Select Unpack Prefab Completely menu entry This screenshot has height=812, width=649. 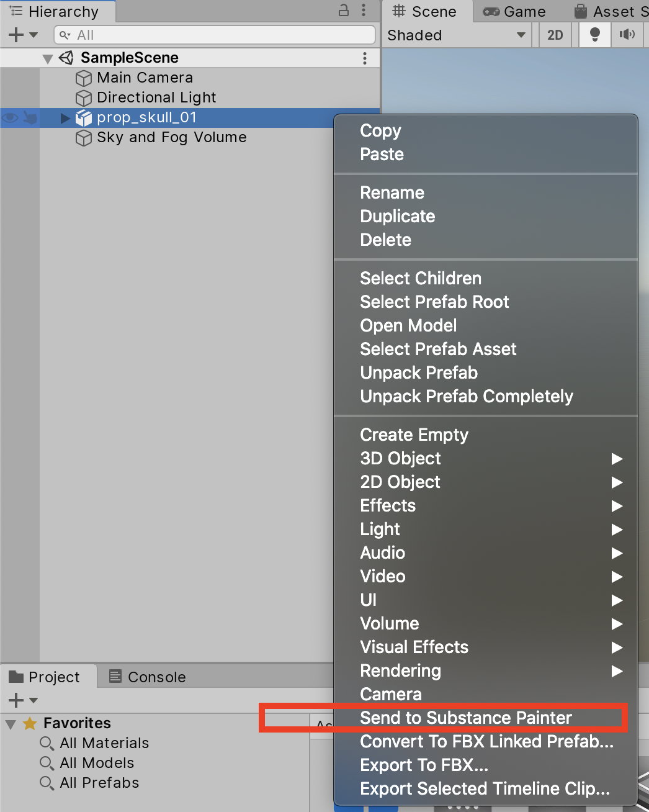467,396
